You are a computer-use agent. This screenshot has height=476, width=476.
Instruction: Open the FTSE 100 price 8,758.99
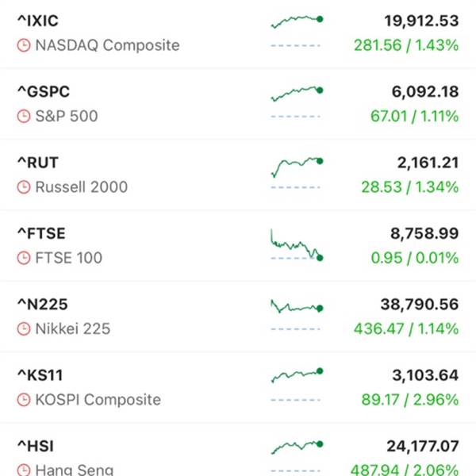coord(424,233)
